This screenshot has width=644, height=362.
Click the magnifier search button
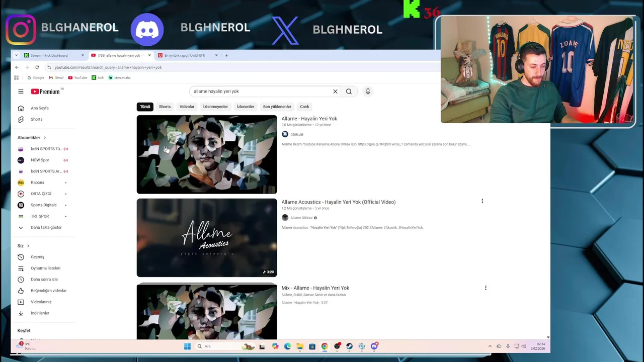349,92
